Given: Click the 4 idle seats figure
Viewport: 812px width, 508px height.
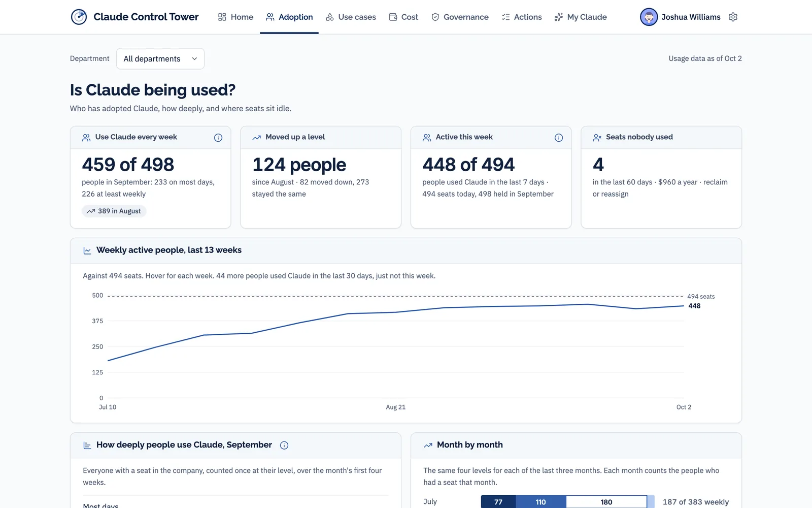Looking at the screenshot, I should pyautogui.click(x=598, y=165).
